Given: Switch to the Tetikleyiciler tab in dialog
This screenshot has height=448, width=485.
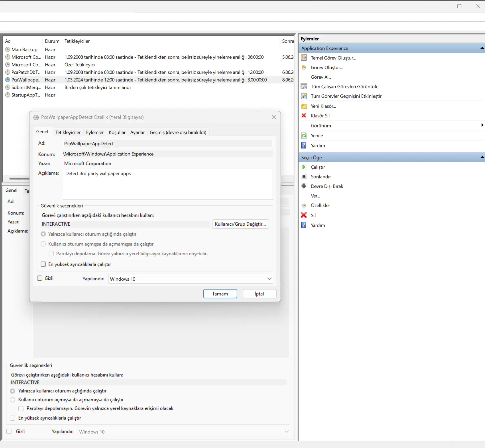Looking at the screenshot, I should click(68, 132).
